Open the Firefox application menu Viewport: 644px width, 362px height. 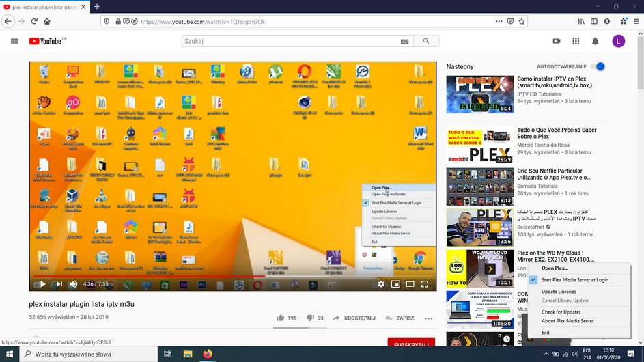click(636, 21)
